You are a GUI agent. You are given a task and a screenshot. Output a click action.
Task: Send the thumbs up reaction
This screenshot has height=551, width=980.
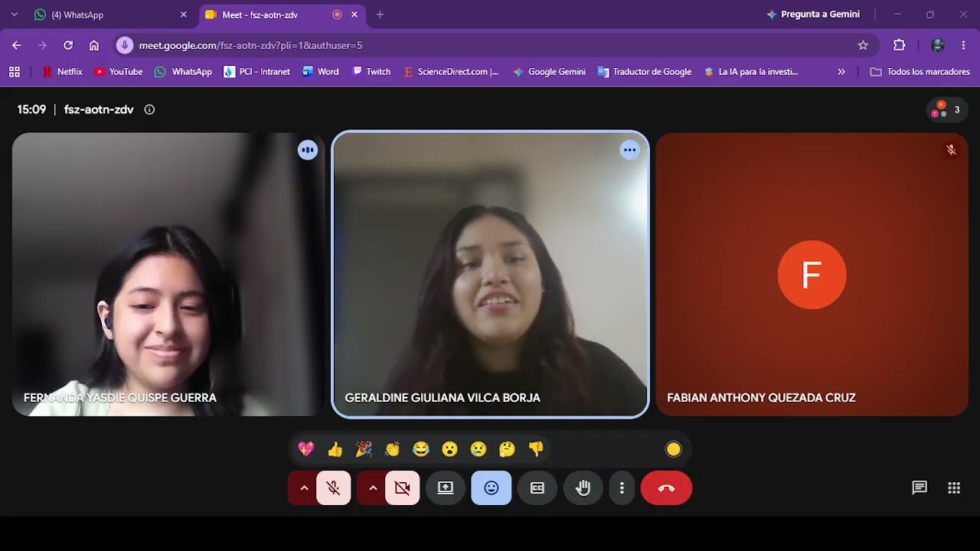pos(335,449)
